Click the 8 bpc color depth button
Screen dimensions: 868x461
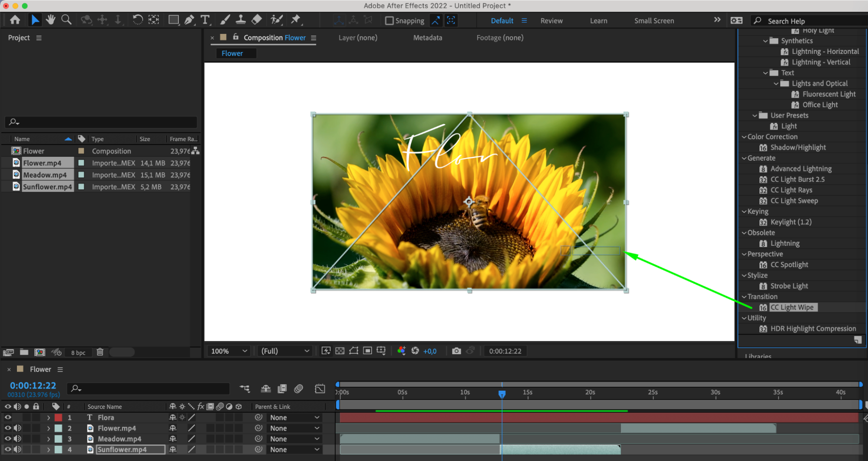click(x=78, y=352)
